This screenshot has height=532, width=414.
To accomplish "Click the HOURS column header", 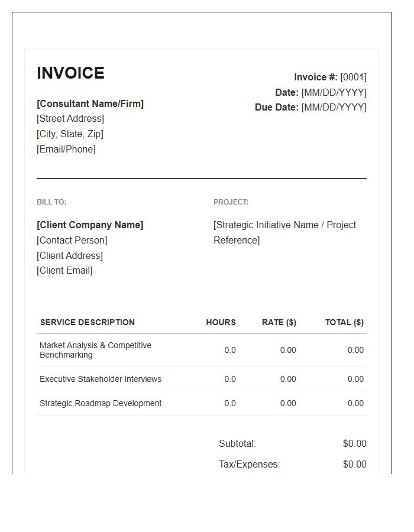I will [x=221, y=322].
